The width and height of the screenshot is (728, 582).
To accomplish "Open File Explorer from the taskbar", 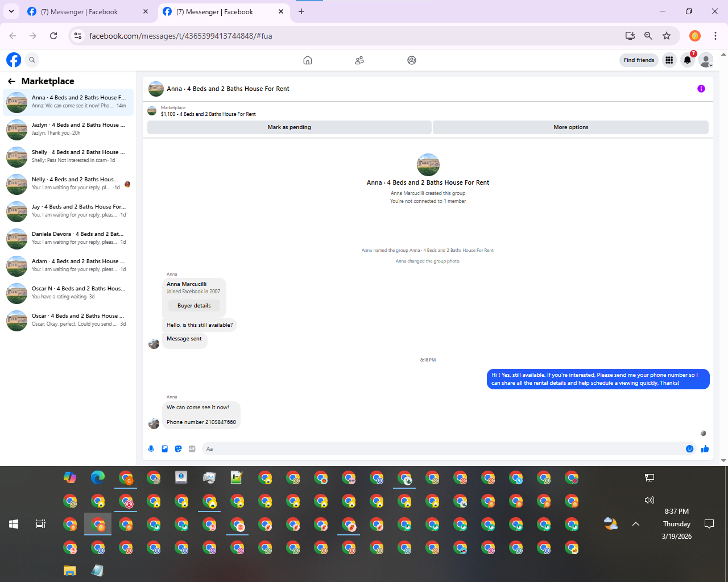I will point(70,570).
